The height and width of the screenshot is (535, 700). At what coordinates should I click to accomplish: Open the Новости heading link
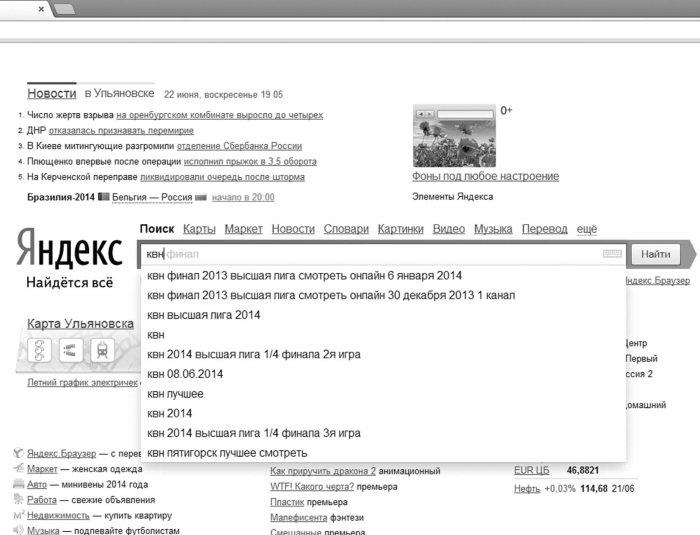point(52,93)
